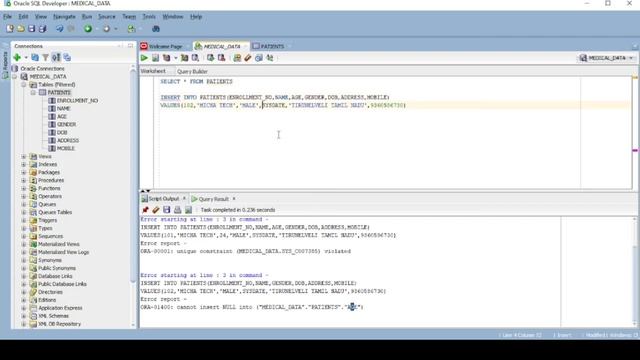Click the eraser Clear icon in worksheet toolbar
This screenshot has height=360, width=640.
248,58
